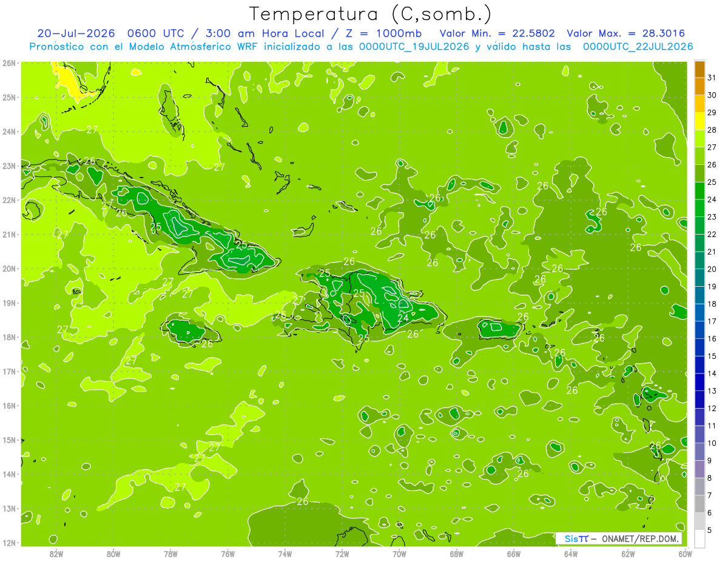Viewport: 728px width, 562px height.
Task: Click the 70W longitude axis label
Action: coord(399,554)
